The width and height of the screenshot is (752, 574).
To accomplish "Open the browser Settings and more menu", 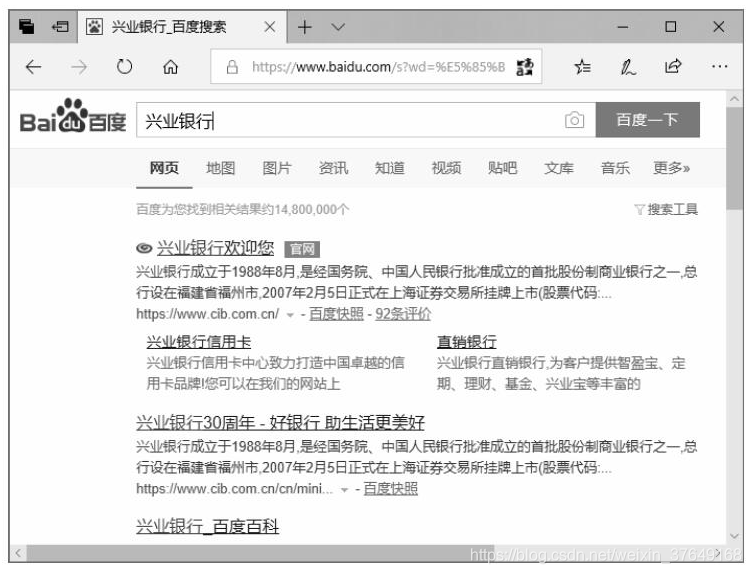I will (719, 67).
